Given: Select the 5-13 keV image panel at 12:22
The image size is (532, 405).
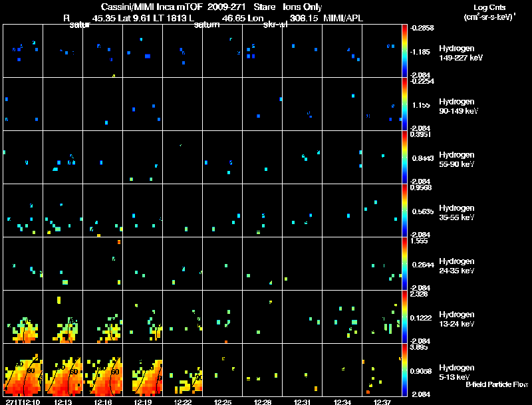Looking at the screenshot, I should pyautogui.click(x=182, y=370).
